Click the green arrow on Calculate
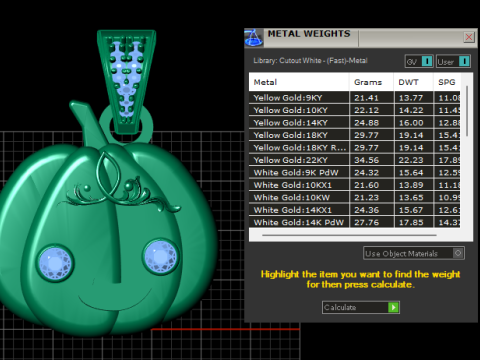This screenshot has width=480, height=360. (x=393, y=307)
